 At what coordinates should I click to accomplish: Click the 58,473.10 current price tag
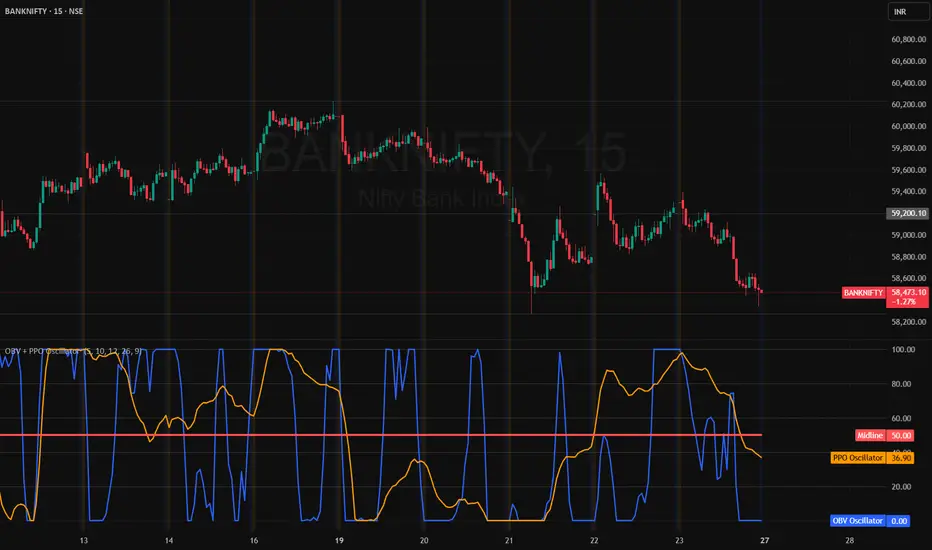point(908,293)
